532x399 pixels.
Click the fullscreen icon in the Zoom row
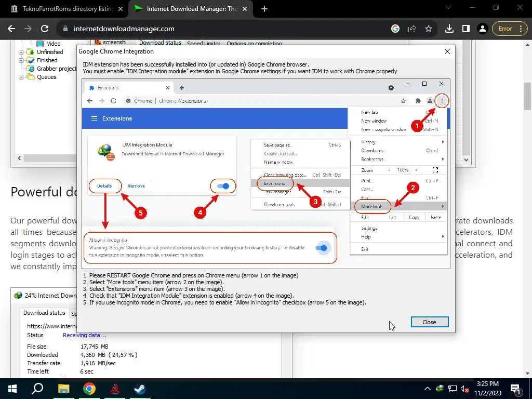coord(435,170)
